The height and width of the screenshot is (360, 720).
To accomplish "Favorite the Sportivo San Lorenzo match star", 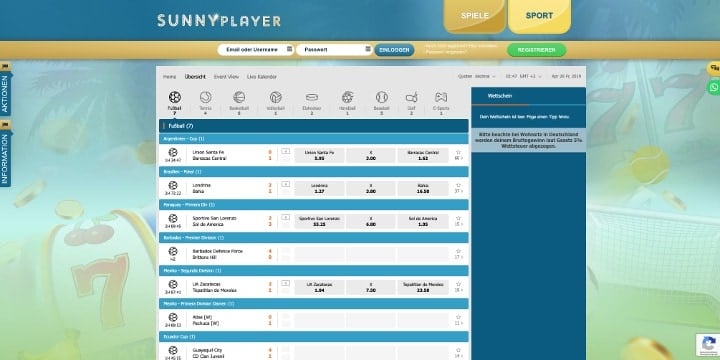I will pos(458,218).
